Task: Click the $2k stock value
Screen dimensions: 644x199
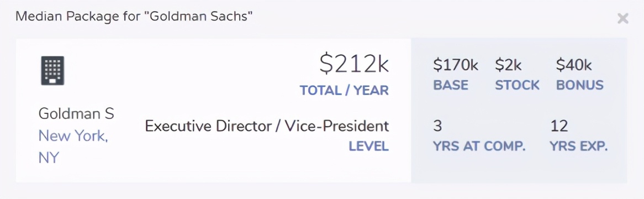Action: coord(509,65)
